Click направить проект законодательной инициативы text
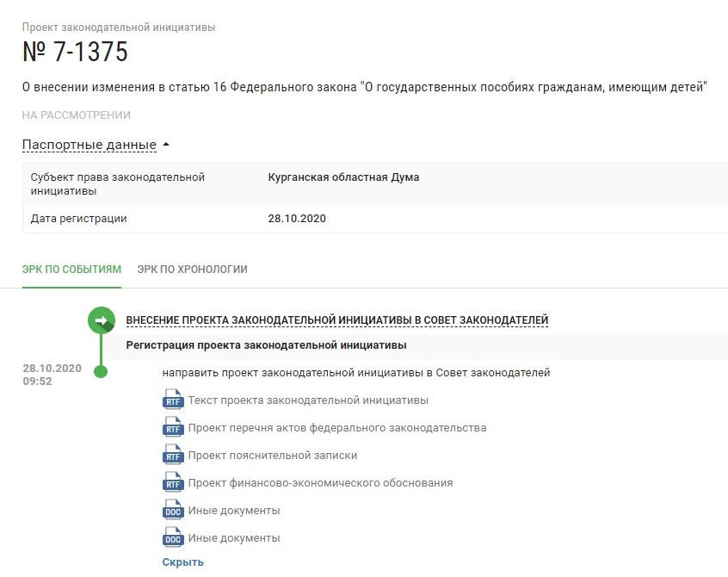This screenshot has height=577, width=728. [x=356, y=373]
